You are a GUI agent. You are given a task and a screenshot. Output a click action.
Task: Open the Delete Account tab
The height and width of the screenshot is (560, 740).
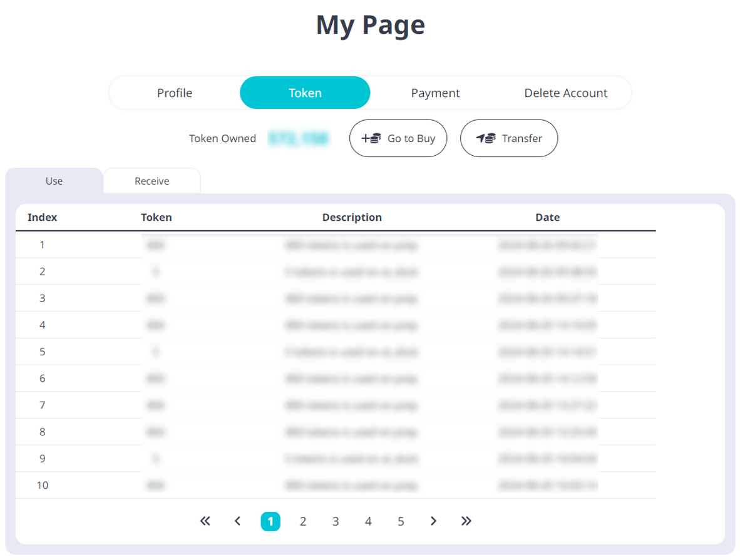(565, 93)
